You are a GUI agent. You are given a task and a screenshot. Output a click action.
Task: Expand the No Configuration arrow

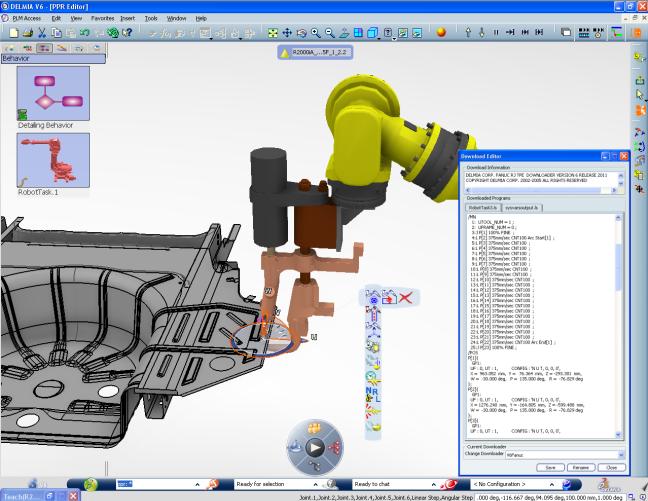552,484
